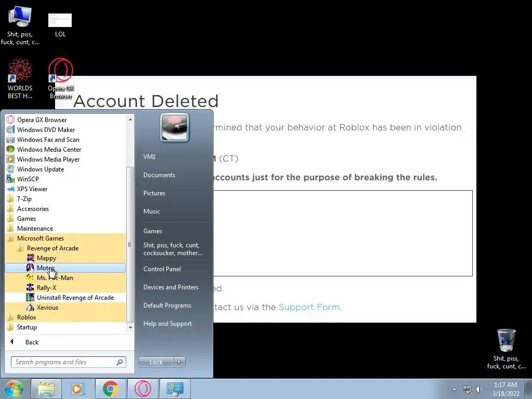Click the Start orb button
Image resolution: width=532 pixels, height=399 pixels.
pos(14,389)
